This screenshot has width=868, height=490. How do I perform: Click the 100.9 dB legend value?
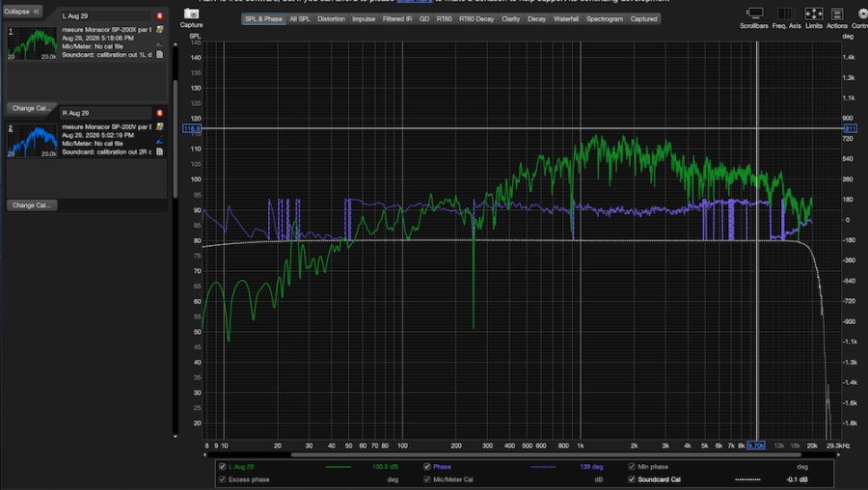click(385, 467)
